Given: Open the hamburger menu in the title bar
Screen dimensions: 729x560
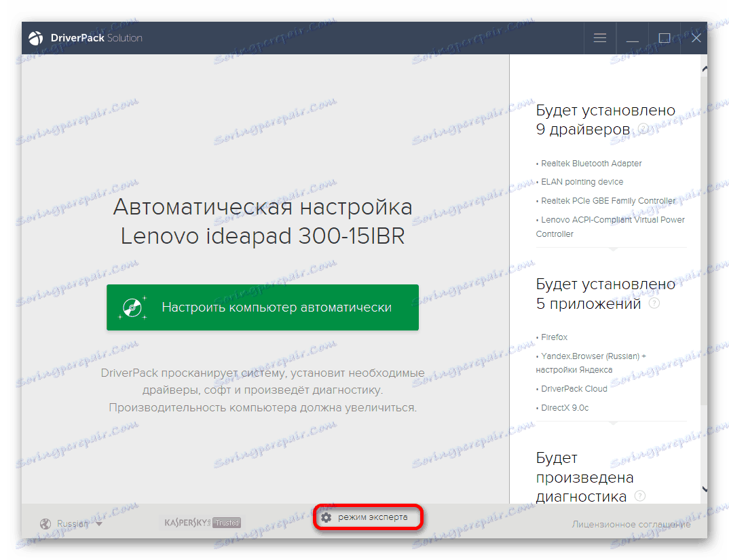Looking at the screenshot, I should click(600, 38).
